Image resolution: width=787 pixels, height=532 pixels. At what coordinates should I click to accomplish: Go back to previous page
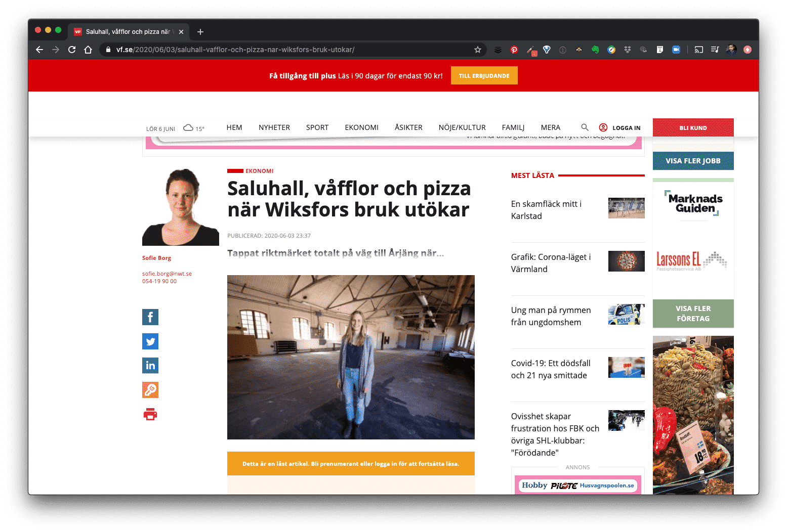[39, 50]
